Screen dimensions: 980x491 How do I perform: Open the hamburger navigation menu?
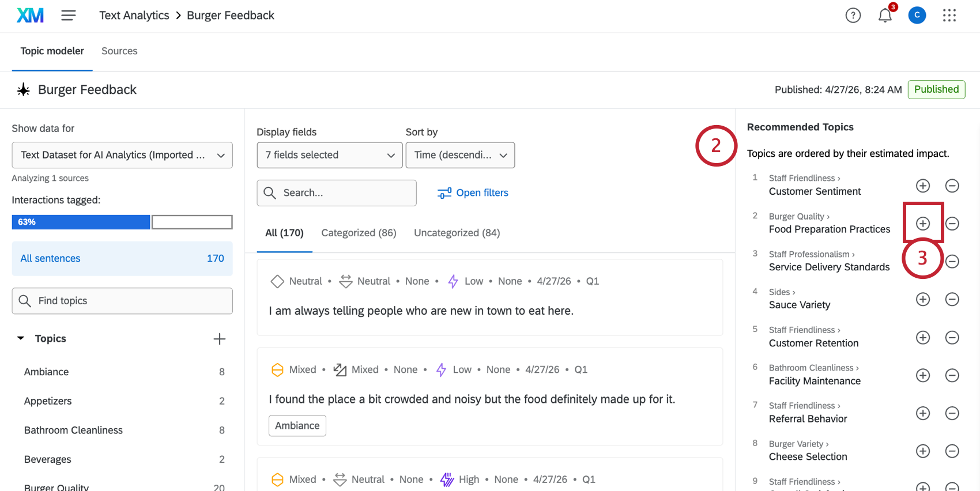pyautogui.click(x=69, y=16)
